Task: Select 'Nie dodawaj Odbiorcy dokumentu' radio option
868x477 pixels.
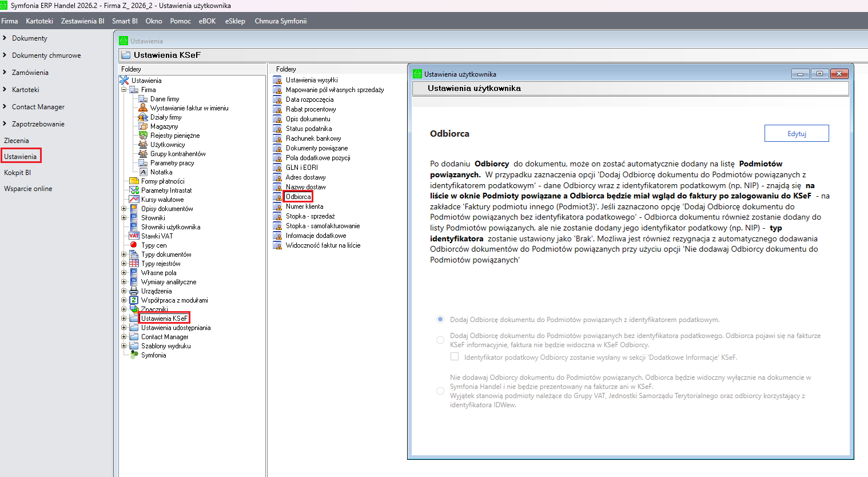Action: coord(440,391)
